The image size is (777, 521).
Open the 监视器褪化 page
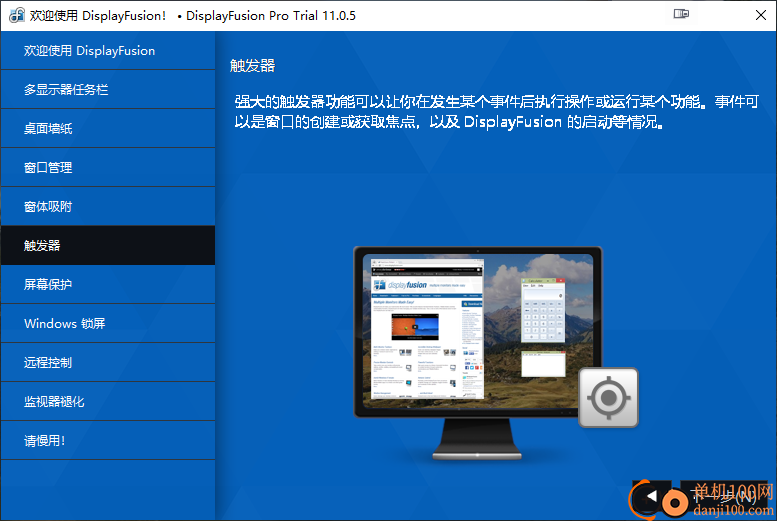click(108, 402)
